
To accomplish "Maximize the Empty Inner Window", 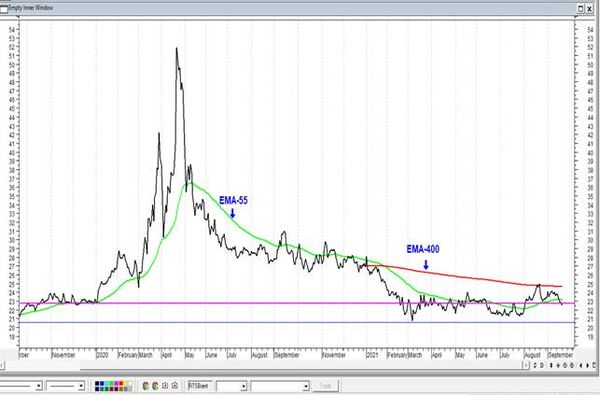I will pyautogui.click(x=581, y=8).
